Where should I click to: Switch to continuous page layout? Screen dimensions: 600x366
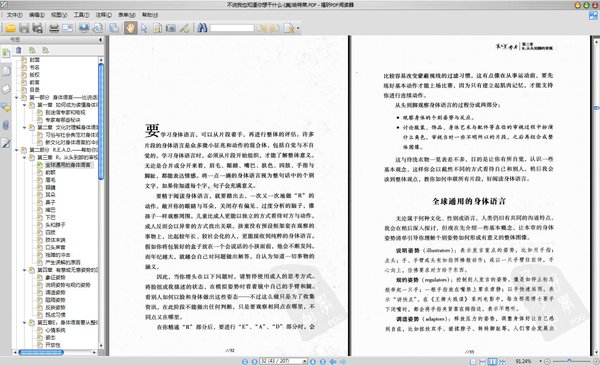coord(483,361)
